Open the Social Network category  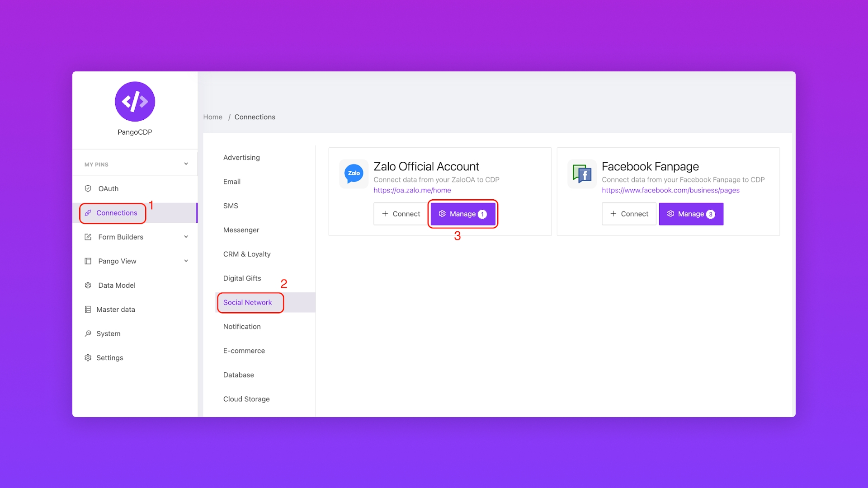[x=247, y=302]
